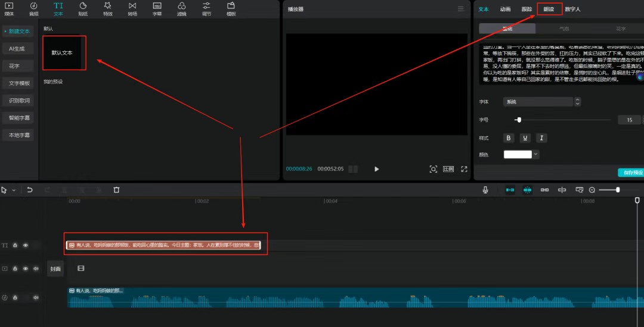Open the 转场 (transitions) panel icon

click(x=132, y=8)
